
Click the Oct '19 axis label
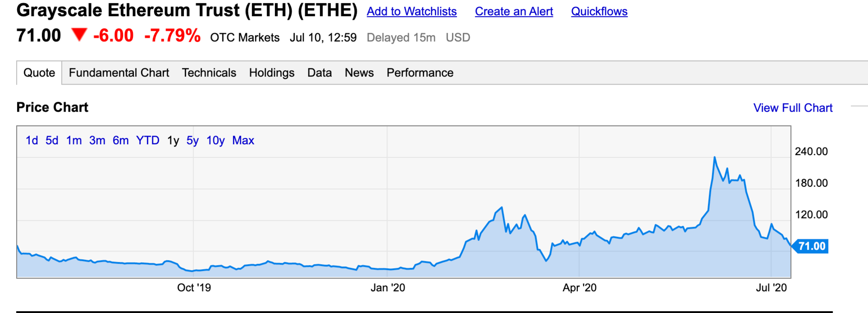[x=194, y=288]
